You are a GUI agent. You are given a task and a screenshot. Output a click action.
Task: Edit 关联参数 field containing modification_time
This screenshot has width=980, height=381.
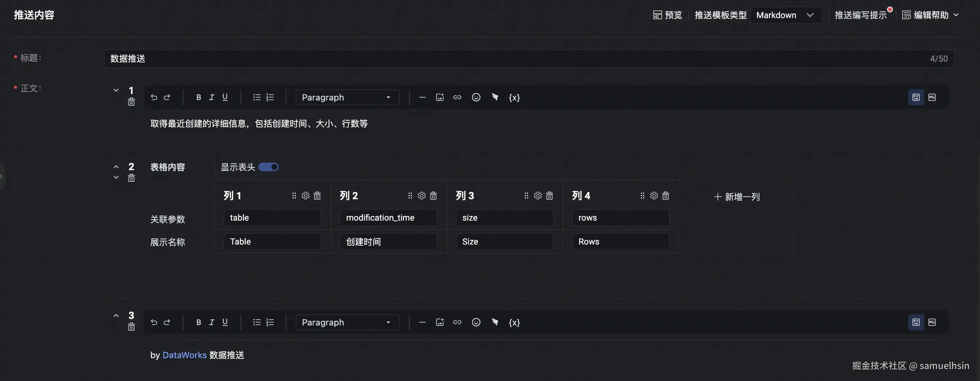(x=388, y=217)
